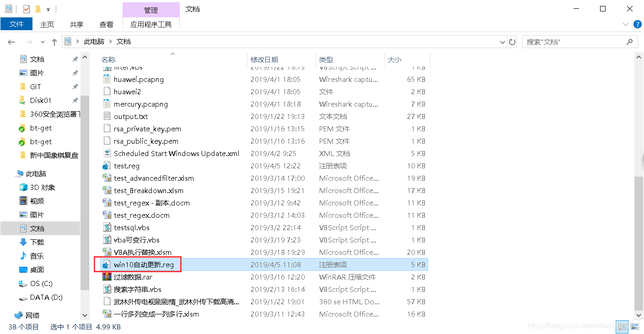Select the 管理 contextual tab header

151,10
